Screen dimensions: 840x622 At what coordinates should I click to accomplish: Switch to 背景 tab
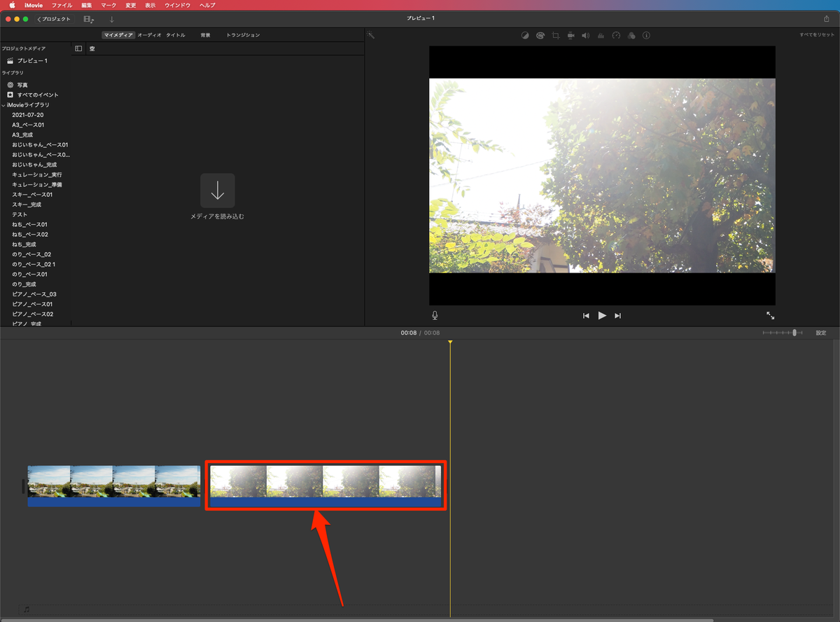pyautogui.click(x=205, y=34)
